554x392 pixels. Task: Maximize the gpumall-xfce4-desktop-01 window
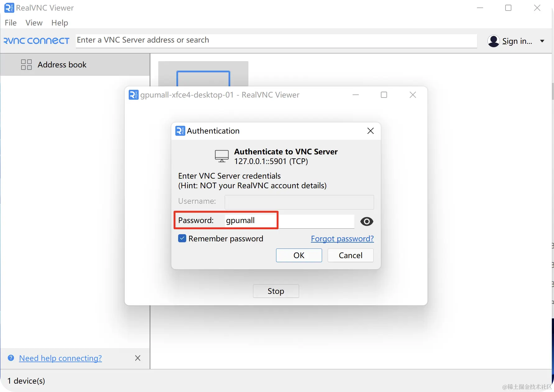click(384, 95)
